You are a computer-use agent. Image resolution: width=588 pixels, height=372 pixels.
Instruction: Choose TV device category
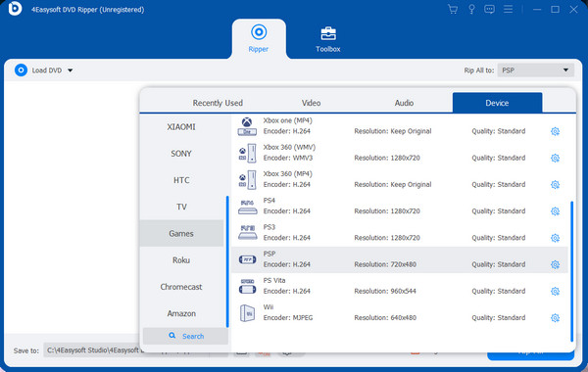point(181,207)
